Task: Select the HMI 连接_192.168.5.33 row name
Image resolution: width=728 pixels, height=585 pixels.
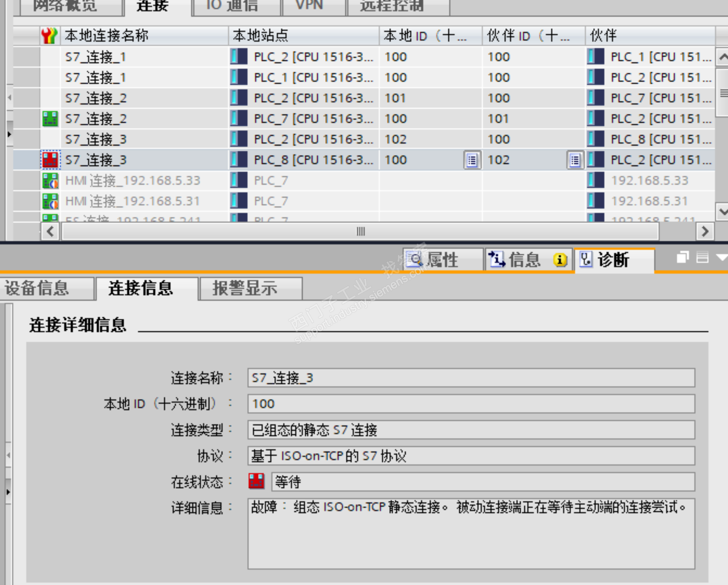Action: [133, 180]
